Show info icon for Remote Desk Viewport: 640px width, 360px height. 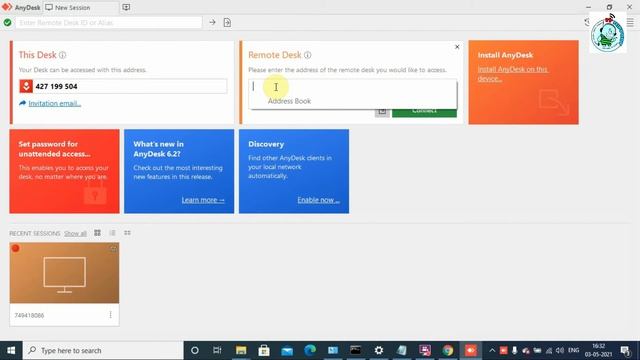(x=307, y=55)
